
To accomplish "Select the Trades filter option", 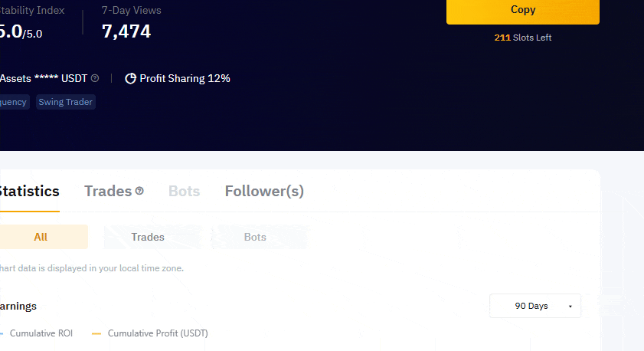I will (148, 237).
